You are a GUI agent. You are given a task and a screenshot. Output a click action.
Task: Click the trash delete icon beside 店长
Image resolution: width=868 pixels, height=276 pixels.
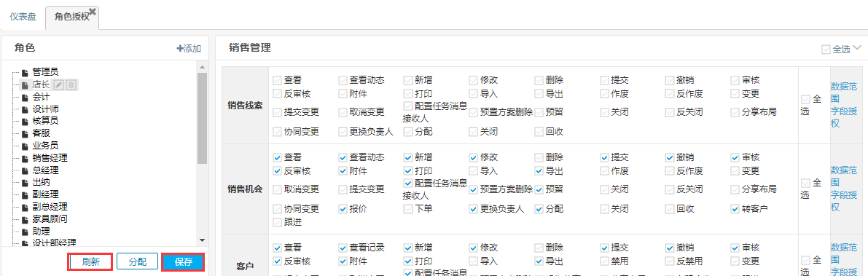[71, 84]
